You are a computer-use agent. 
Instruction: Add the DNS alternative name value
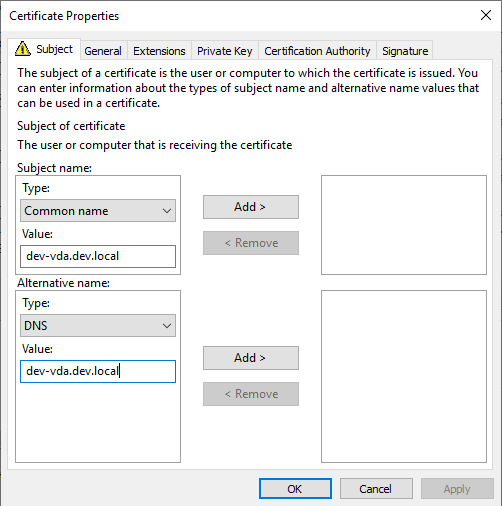point(251,358)
